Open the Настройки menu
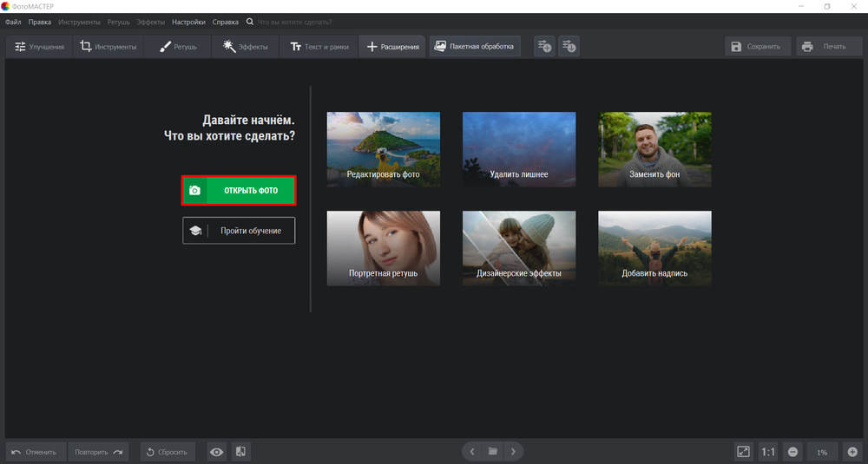The image size is (868, 464). (188, 21)
